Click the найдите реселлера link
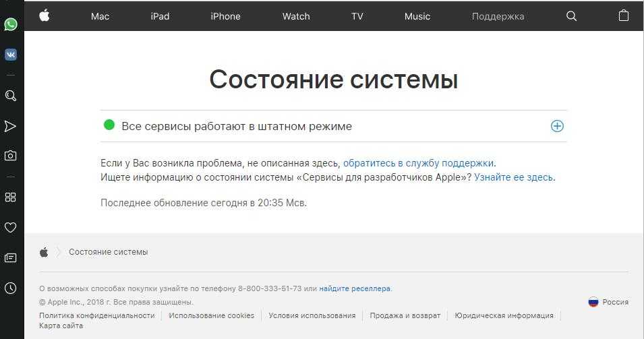This screenshot has height=339, width=644. click(355, 288)
